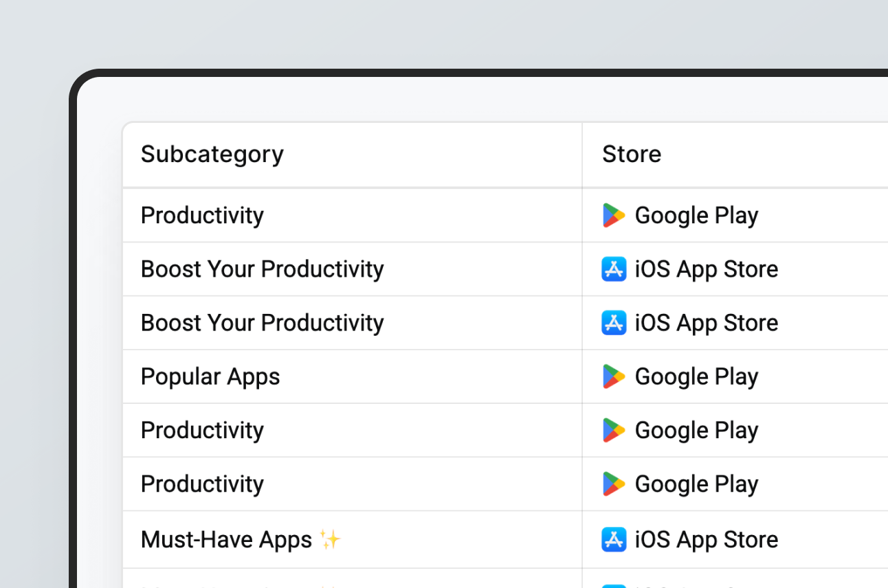Select the third Productivity subcategory cell
The image size is (888, 588).
click(x=202, y=484)
